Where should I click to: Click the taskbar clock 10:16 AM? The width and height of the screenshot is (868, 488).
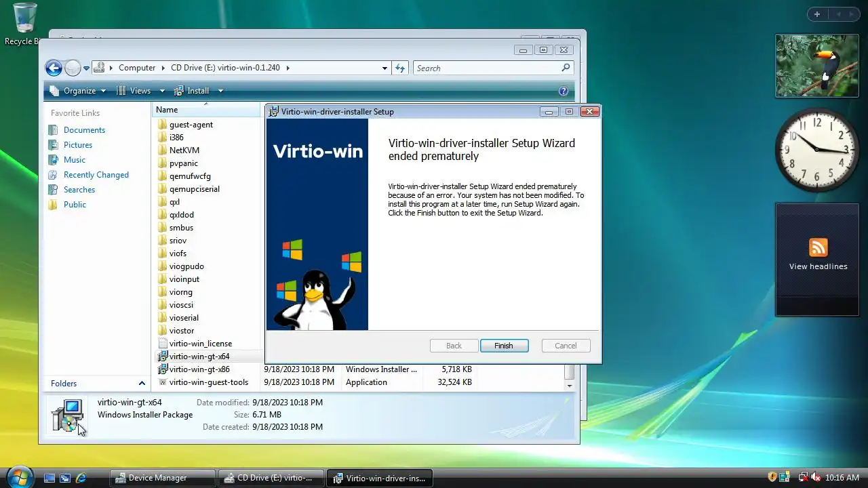pyautogui.click(x=842, y=478)
